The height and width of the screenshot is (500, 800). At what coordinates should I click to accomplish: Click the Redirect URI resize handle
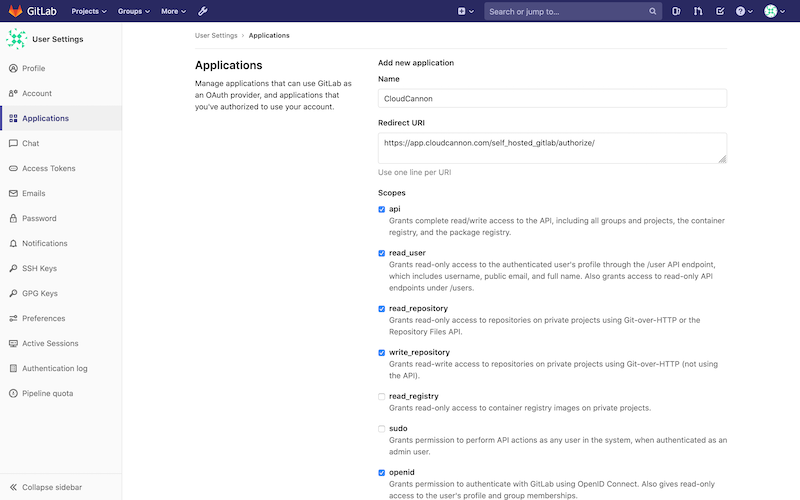[722, 159]
